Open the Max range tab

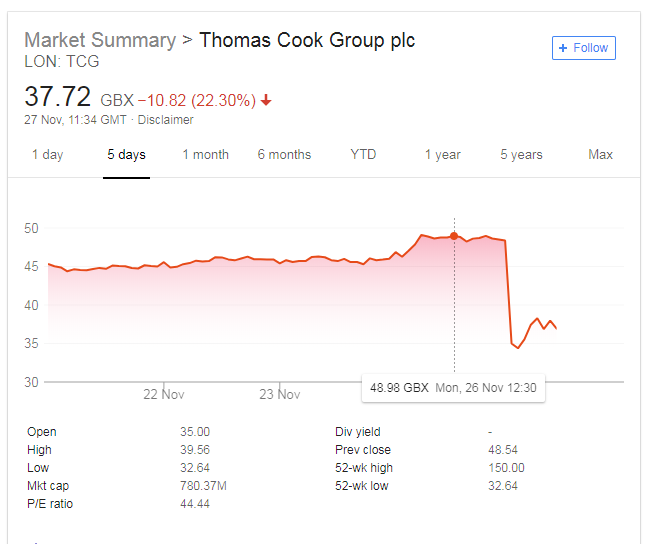(600, 155)
